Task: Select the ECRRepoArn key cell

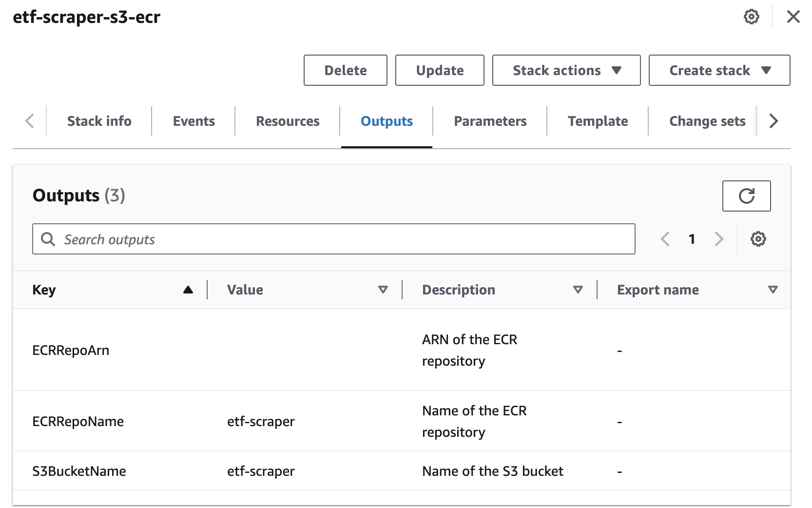Action: coord(71,351)
